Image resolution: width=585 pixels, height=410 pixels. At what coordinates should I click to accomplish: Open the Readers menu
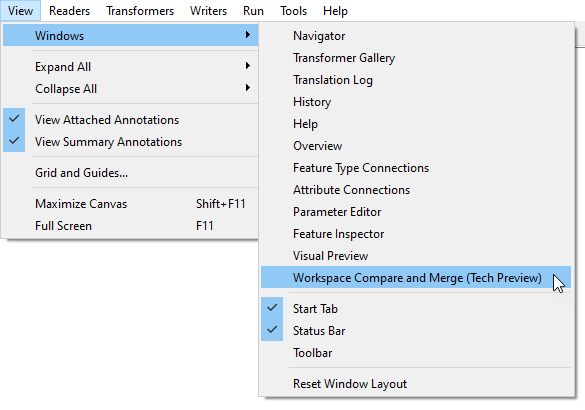69,10
